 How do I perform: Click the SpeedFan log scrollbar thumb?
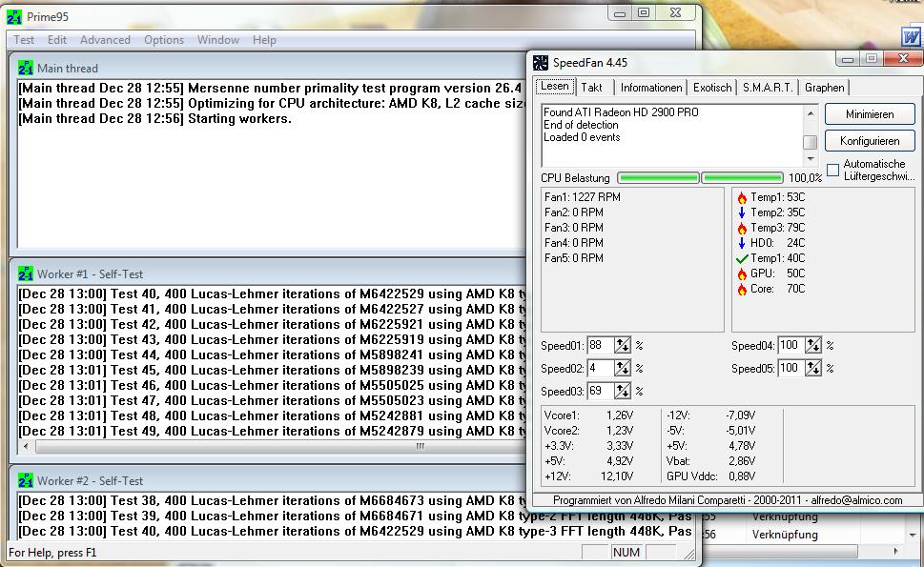click(811, 142)
